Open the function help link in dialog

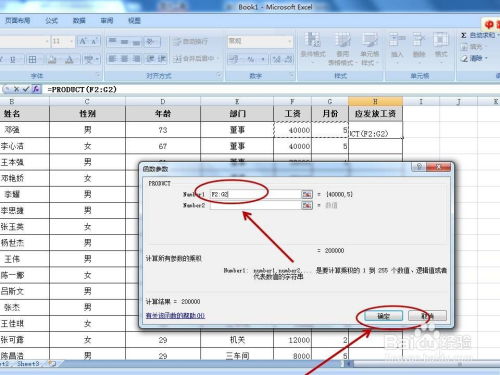[x=175, y=315]
